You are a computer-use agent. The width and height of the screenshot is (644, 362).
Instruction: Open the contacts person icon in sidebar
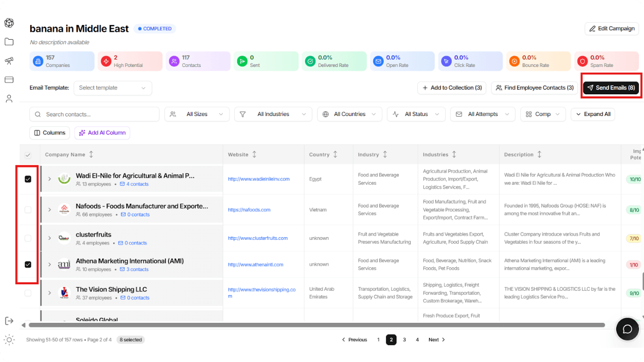click(x=9, y=99)
